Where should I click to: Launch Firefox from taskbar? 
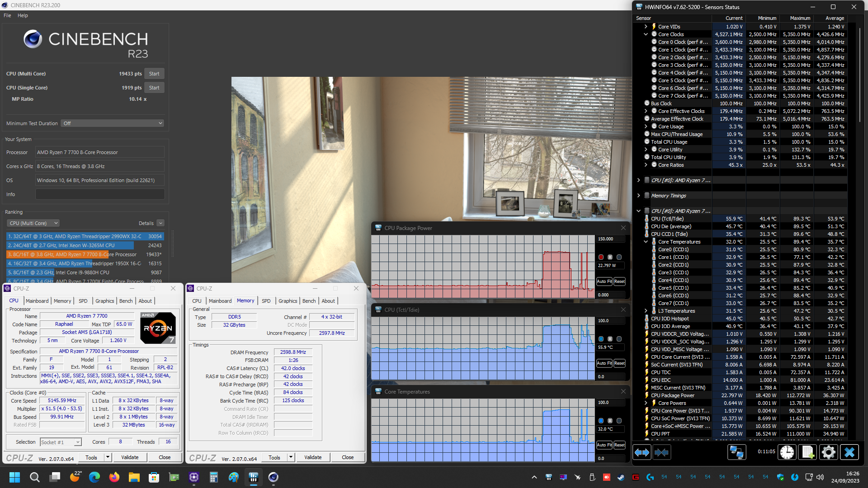[x=114, y=477]
